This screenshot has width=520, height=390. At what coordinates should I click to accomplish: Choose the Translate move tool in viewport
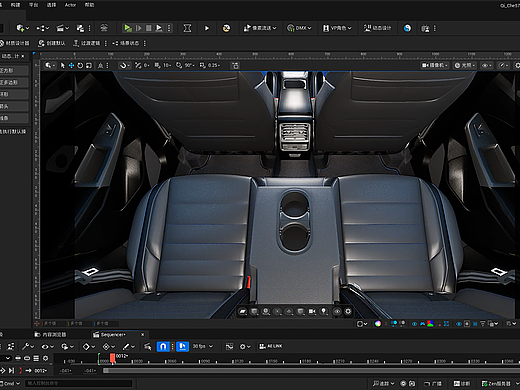tap(71, 65)
